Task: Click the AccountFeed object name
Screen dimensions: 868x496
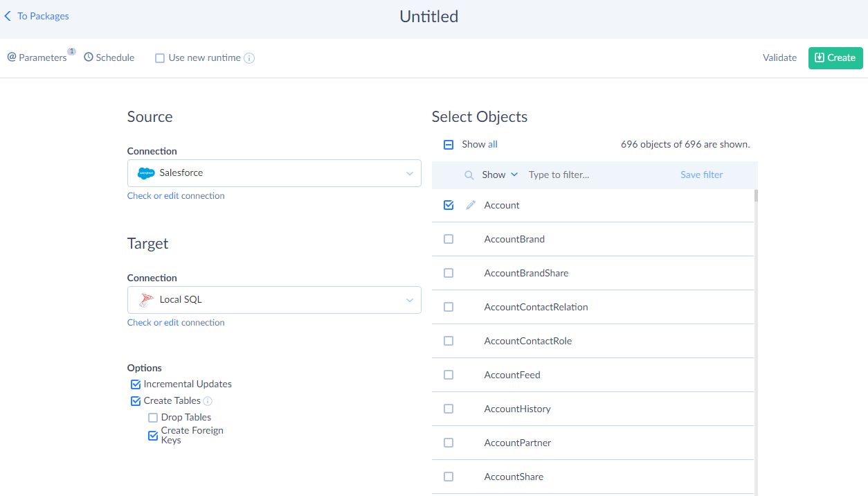Action: coord(512,375)
